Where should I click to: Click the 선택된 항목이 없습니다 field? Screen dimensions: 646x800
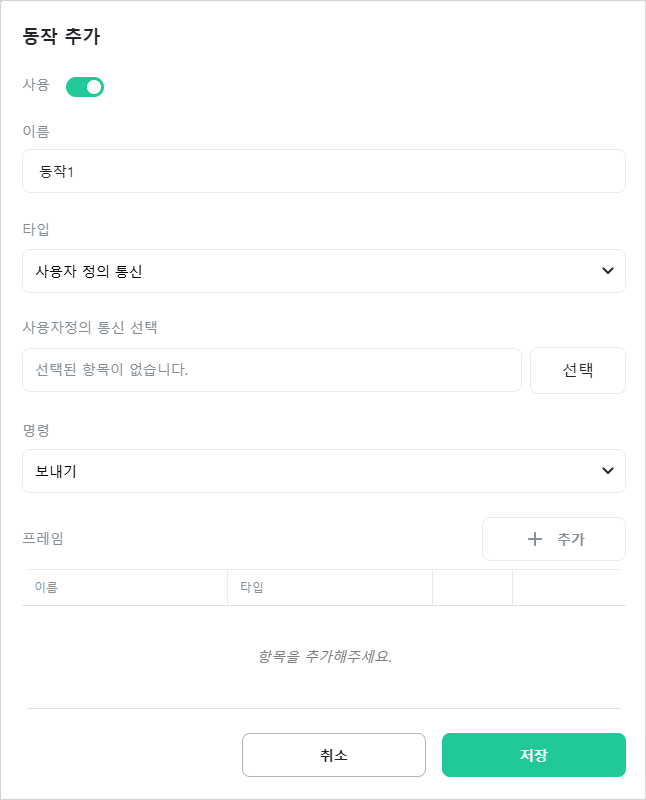[271, 370]
